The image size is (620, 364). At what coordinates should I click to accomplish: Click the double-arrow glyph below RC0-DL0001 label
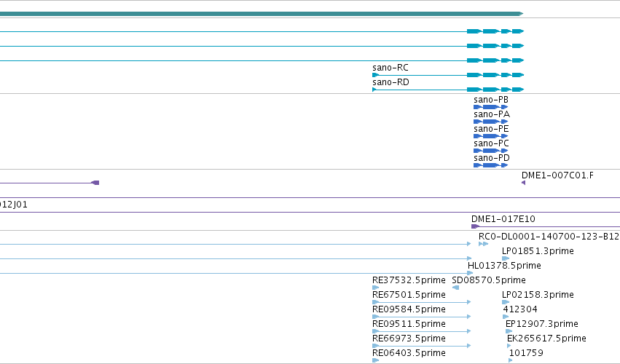(x=483, y=244)
